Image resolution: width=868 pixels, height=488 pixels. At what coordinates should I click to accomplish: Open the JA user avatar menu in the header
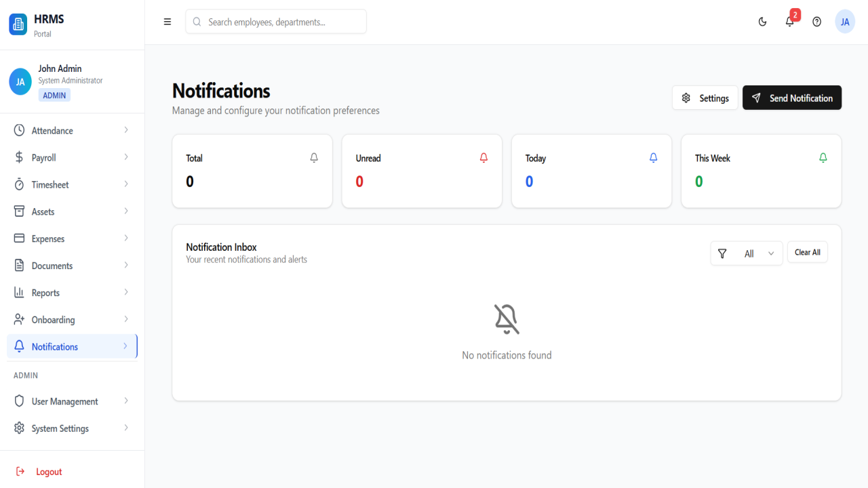pyautogui.click(x=845, y=22)
